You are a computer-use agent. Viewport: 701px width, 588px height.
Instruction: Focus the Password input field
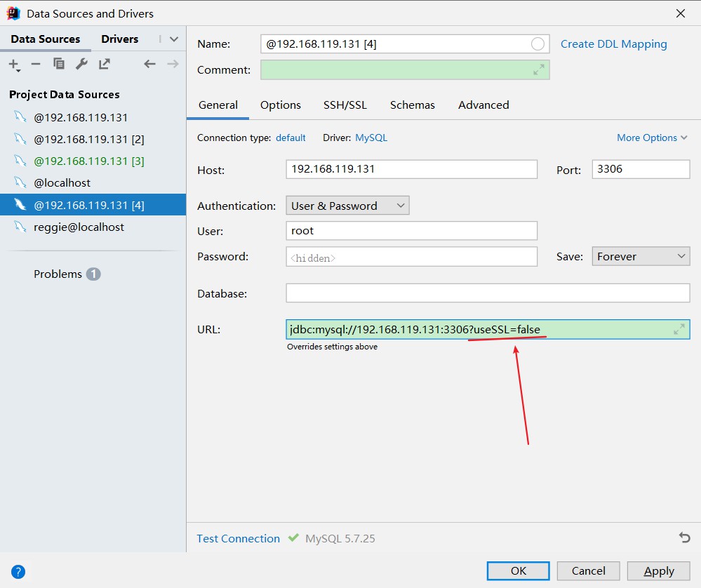(x=411, y=257)
